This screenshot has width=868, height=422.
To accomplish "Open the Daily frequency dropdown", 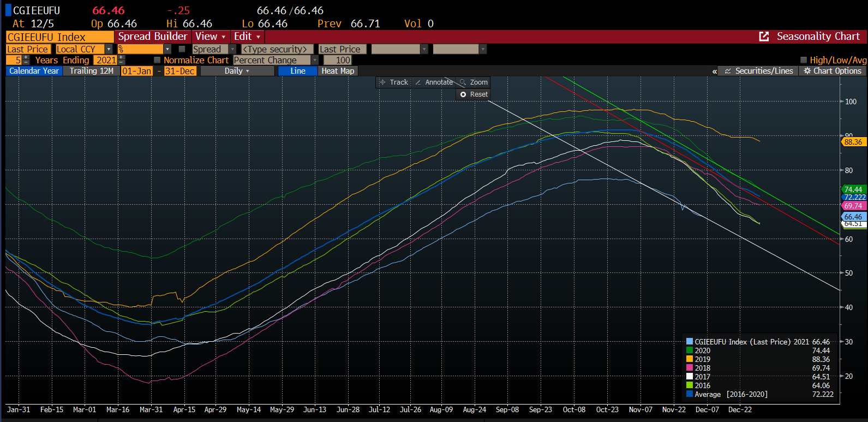I will pos(237,71).
